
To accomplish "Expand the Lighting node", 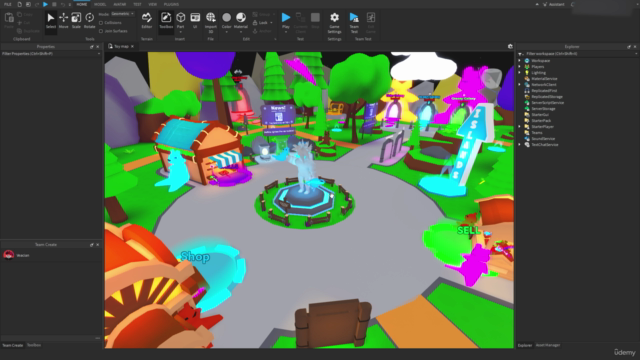I will click(520, 73).
